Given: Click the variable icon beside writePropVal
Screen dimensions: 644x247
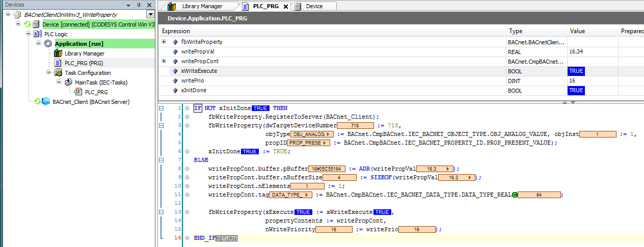Looking at the screenshot, I should pos(175,51).
